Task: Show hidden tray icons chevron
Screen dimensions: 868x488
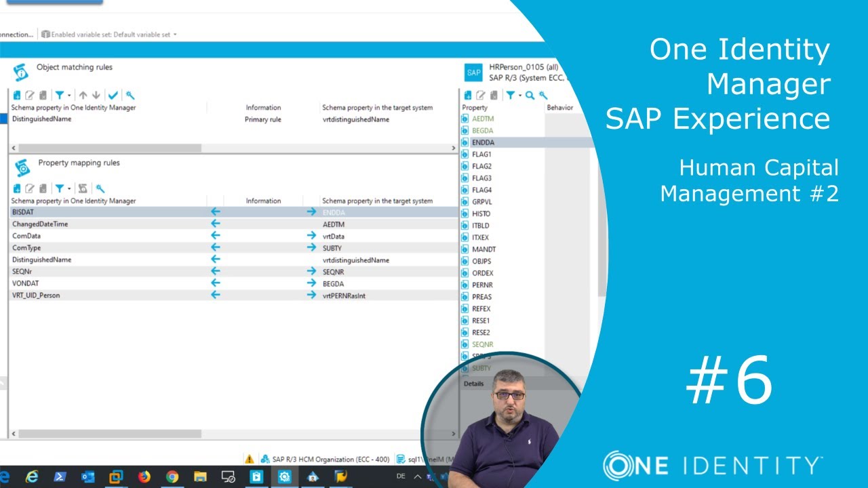Action: 418,477
